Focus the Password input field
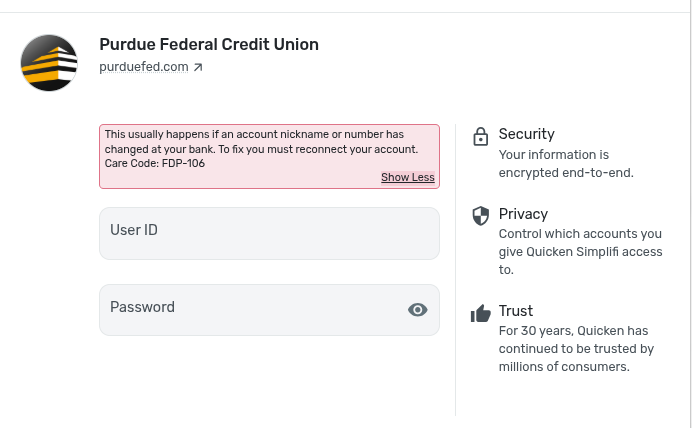 (250, 309)
